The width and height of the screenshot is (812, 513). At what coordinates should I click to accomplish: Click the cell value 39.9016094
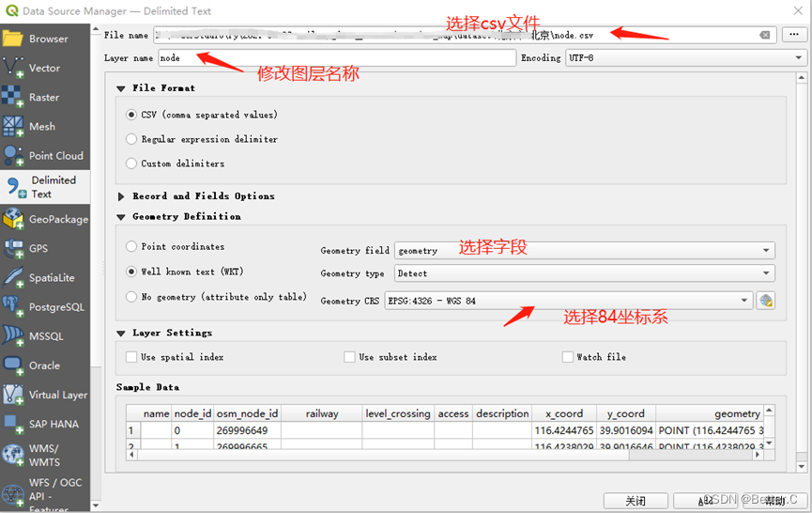(626, 430)
